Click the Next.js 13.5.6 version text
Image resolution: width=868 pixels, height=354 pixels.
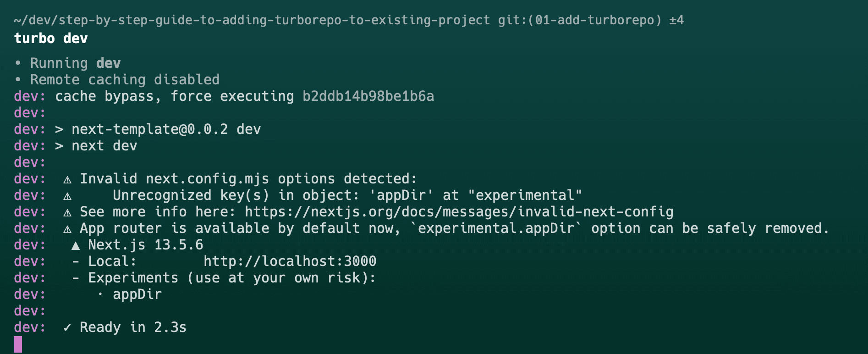146,245
